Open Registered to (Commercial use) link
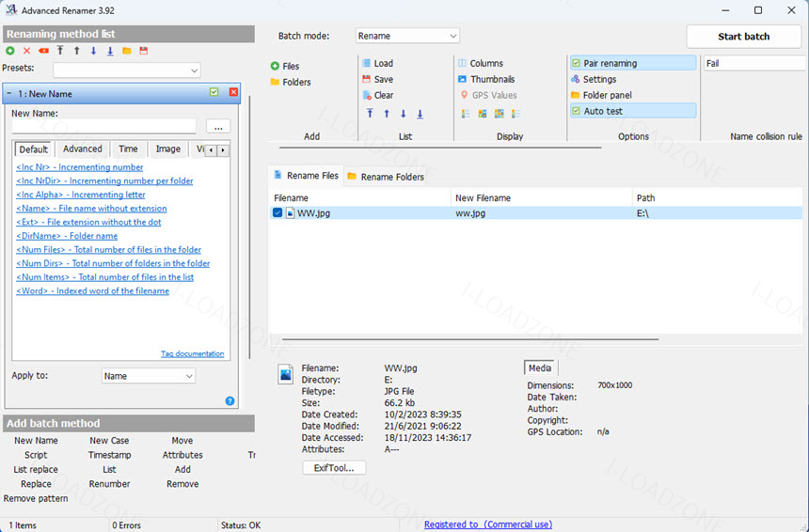This screenshot has height=532, width=809. [488, 524]
